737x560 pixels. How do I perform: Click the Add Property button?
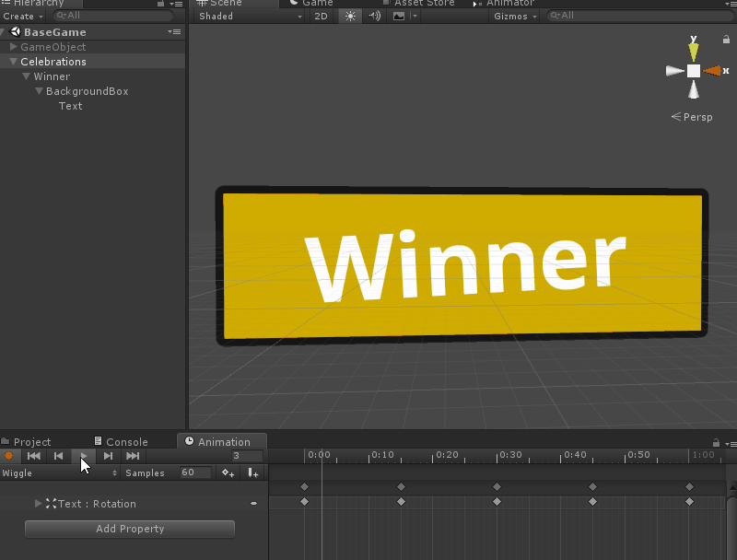(129, 529)
